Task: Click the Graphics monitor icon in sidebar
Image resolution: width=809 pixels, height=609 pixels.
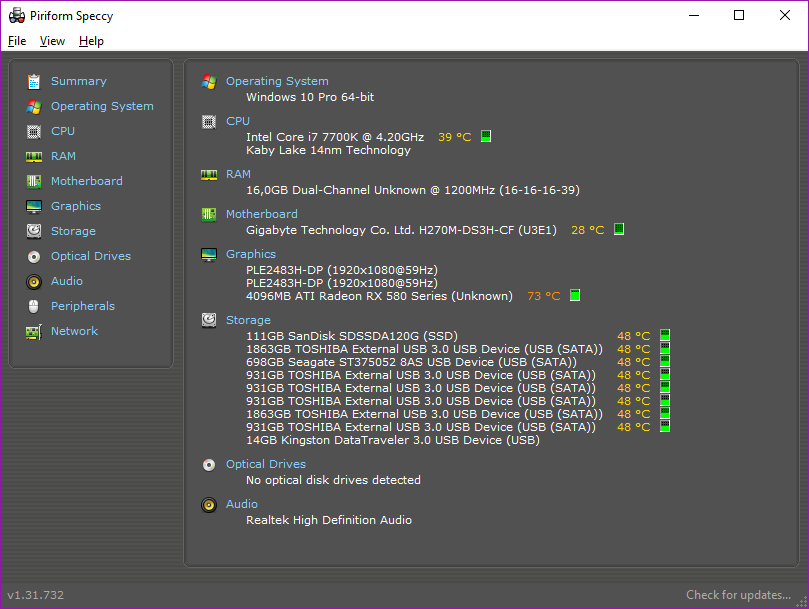Action: tap(34, 206)
